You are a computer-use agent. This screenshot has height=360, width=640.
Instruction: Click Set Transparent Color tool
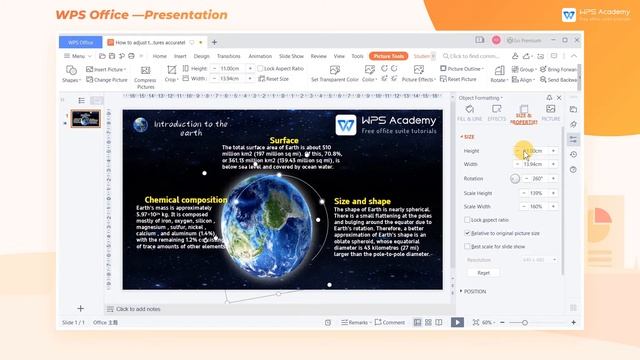click(x=335, y=73)
